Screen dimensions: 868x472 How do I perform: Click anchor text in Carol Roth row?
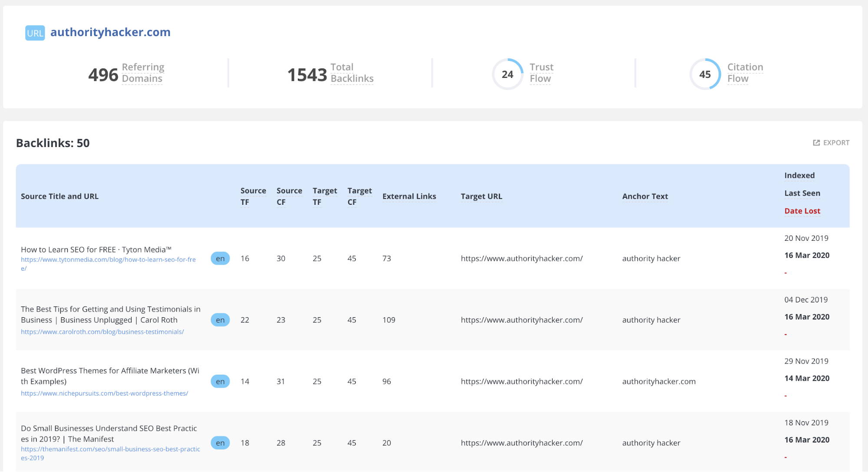651,320
